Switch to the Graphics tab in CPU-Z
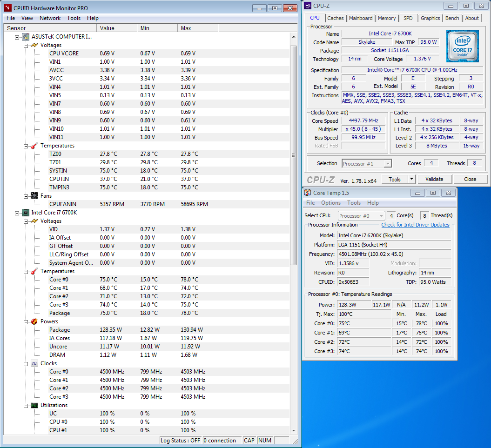Screen dimensions: 491x448 point(430,18)
